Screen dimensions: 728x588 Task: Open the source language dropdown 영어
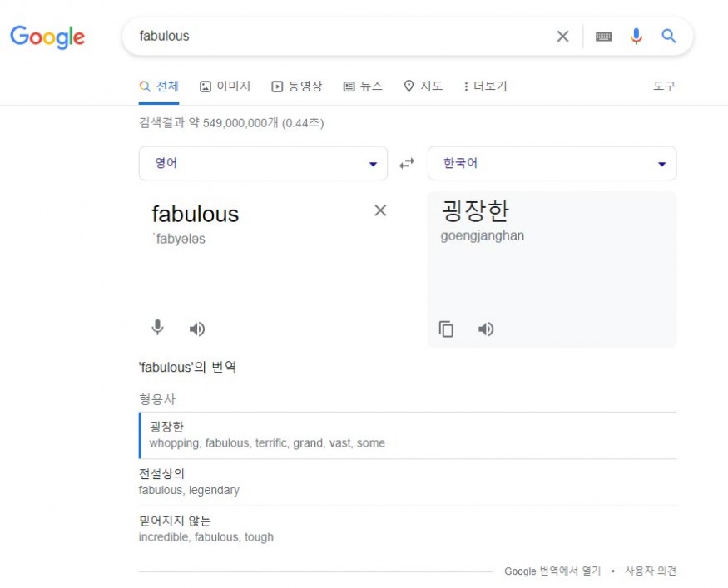[x=263, y=164]
